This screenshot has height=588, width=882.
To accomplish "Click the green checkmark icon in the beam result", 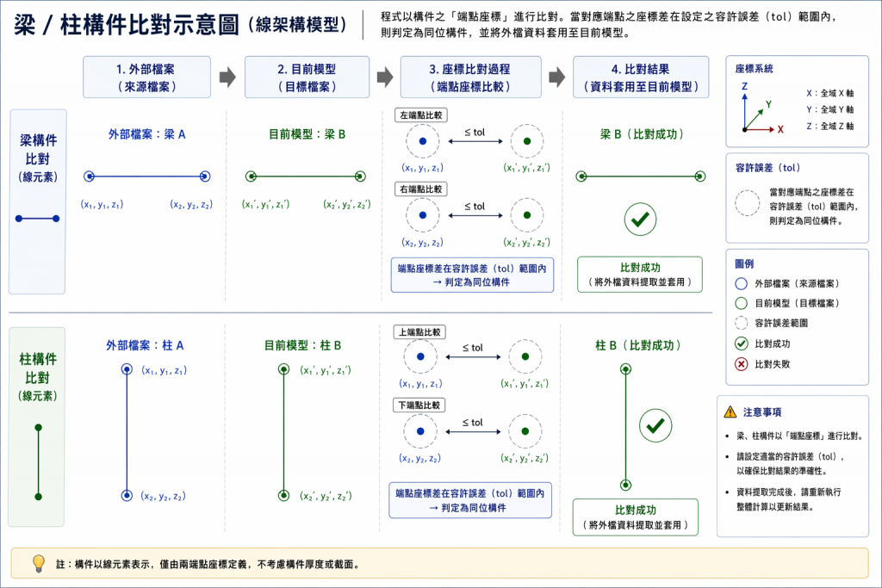I will (639, 220).
